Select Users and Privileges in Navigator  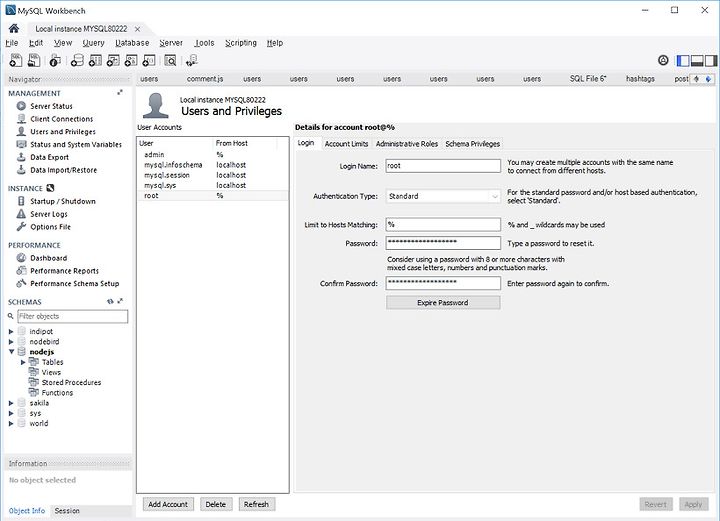pyautogui.click(x=63, y=132)
